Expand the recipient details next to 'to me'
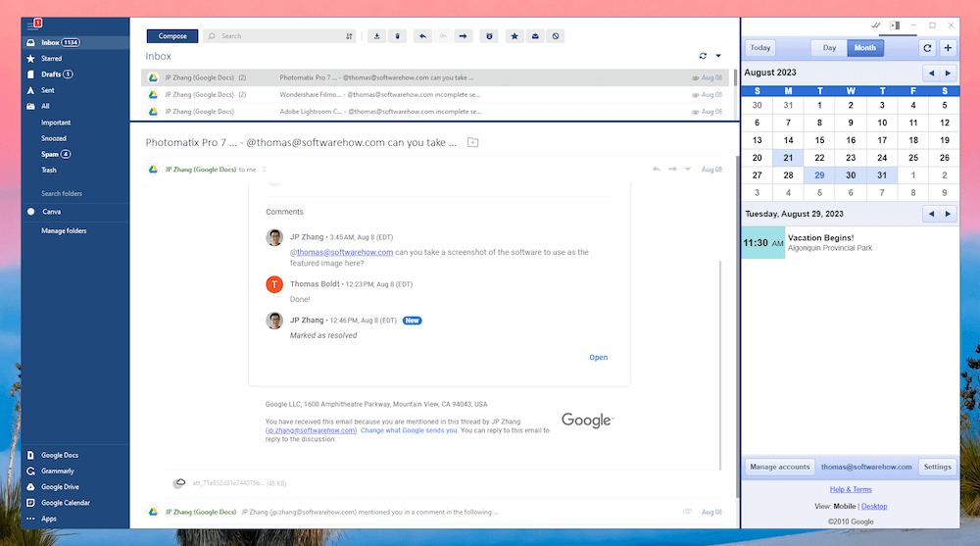The height and width of the screenshot is (546, 980). pyautogui.click(x=264, y=170)
